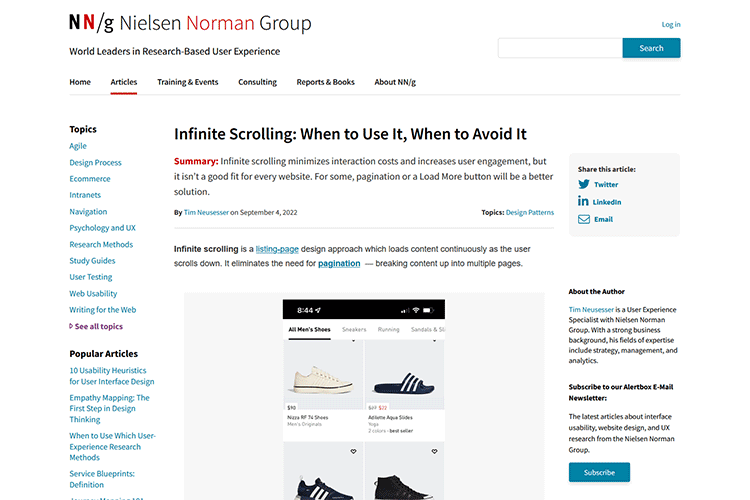750x500 pixels.
Task: Go to Consulting page
Action: [257, 82]
